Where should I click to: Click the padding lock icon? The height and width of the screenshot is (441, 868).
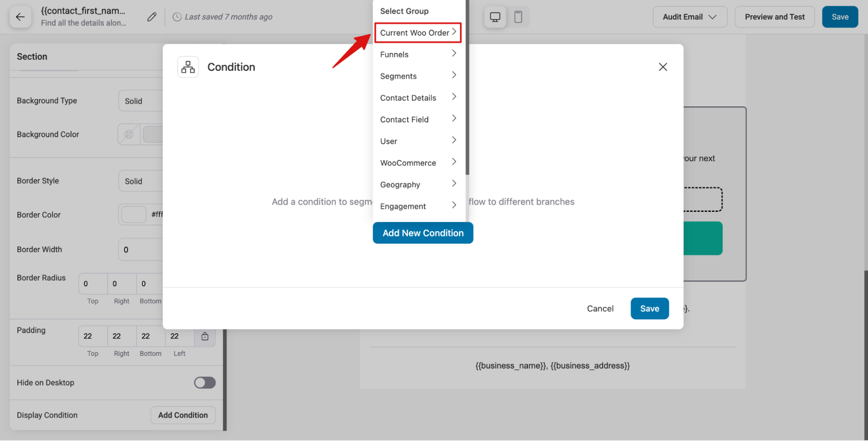tap(205, 336)
